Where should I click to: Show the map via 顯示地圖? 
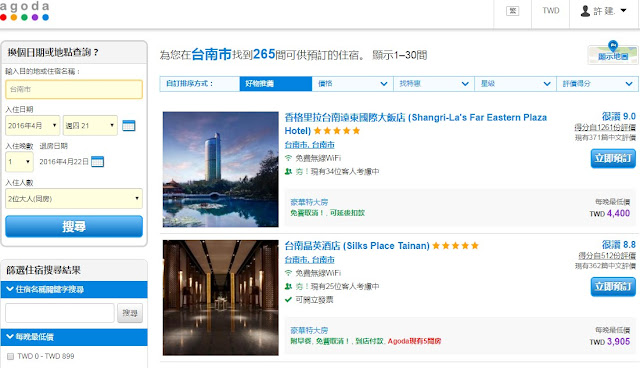pos(612,54)
